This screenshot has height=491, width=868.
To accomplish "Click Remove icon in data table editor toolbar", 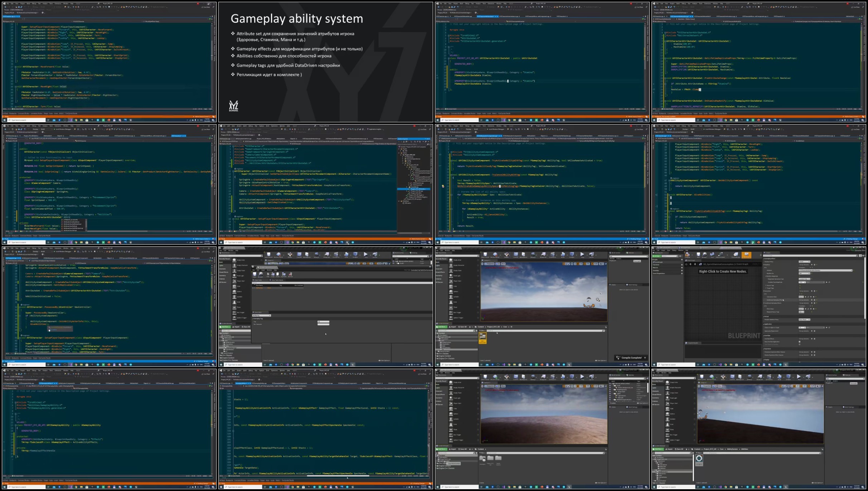I will (290, 275).
